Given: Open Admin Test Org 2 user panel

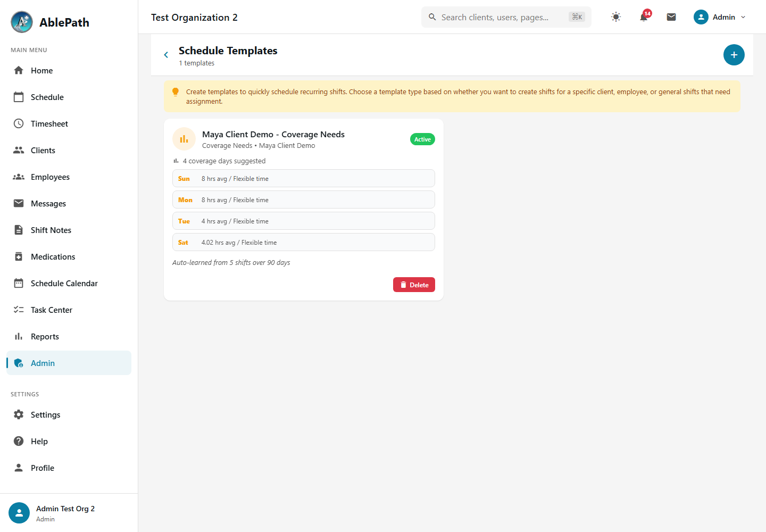Looking at the screenshot, I should 69,513.
